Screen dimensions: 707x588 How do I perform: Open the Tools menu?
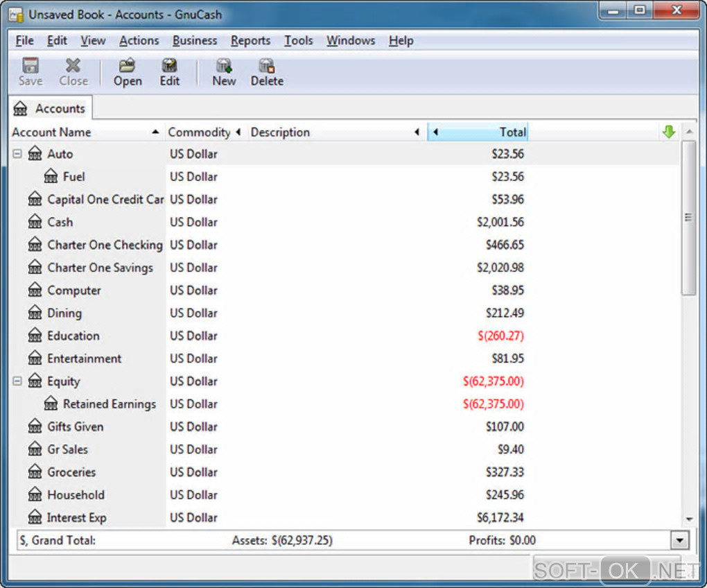[298, 41]
